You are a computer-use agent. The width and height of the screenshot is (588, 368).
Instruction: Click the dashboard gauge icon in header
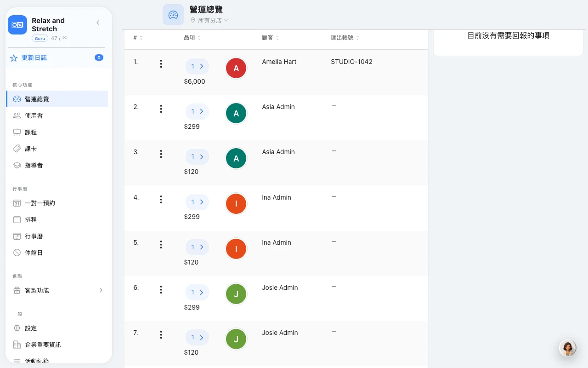point(173,15)
